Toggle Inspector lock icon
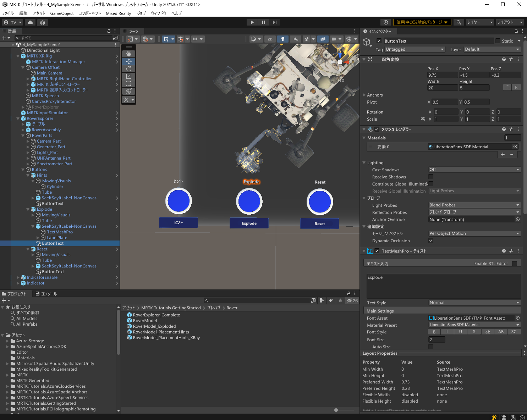Image resolution: width=527 pixels, height=420 pixels. [516, 31]
